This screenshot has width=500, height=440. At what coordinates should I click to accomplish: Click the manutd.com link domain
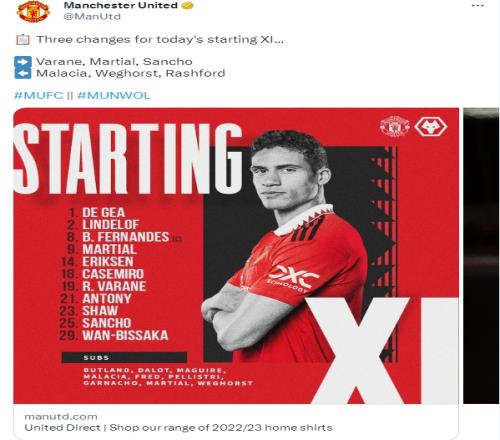pos(61,417)
